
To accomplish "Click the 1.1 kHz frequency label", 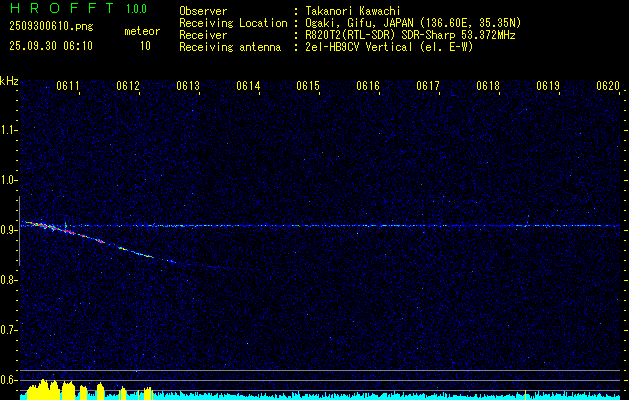I will pyautogui.click(x=9, y=129).
